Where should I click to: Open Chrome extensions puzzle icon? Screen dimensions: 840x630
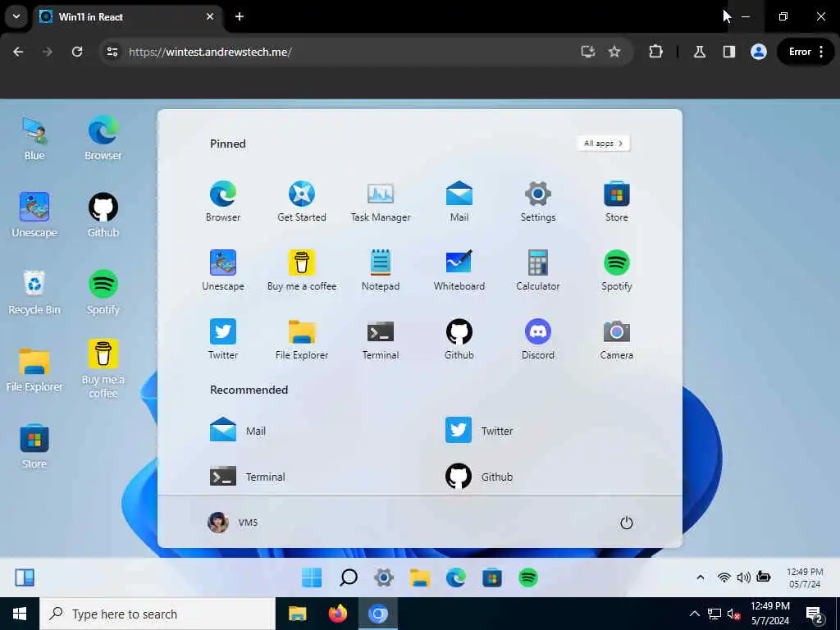(x=655, y=52)
